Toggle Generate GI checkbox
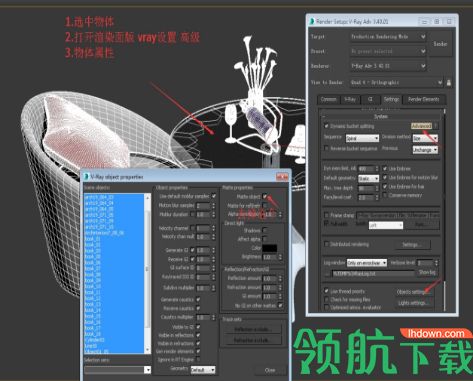The width and height of the screenshot is (473, 381). [192, 250]
